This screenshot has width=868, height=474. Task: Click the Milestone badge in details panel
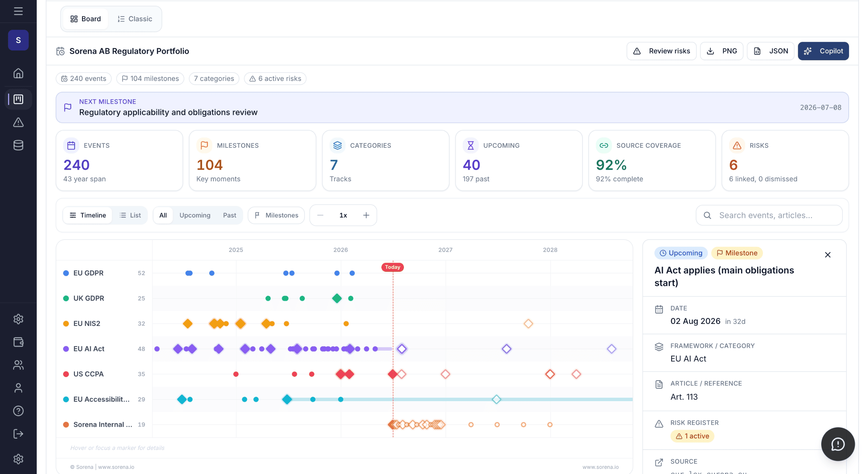pyautogui.click(x=737, y=253)
